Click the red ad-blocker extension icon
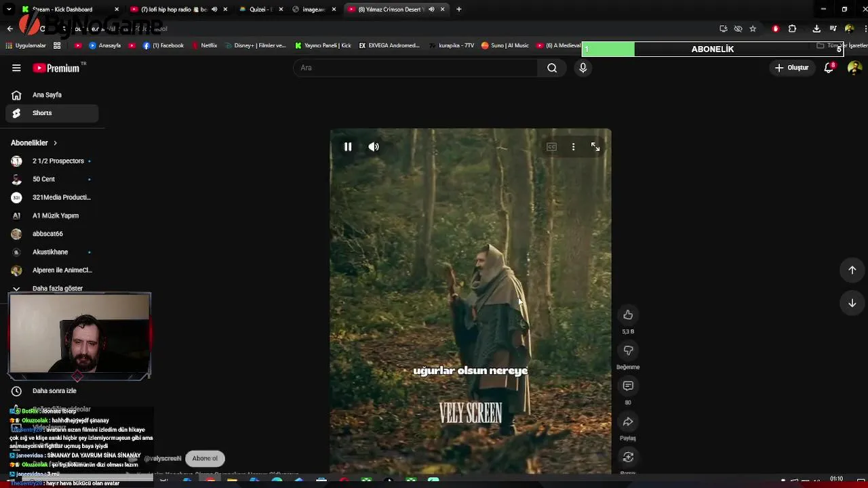The image size is (868, 488). pos(776,28)
